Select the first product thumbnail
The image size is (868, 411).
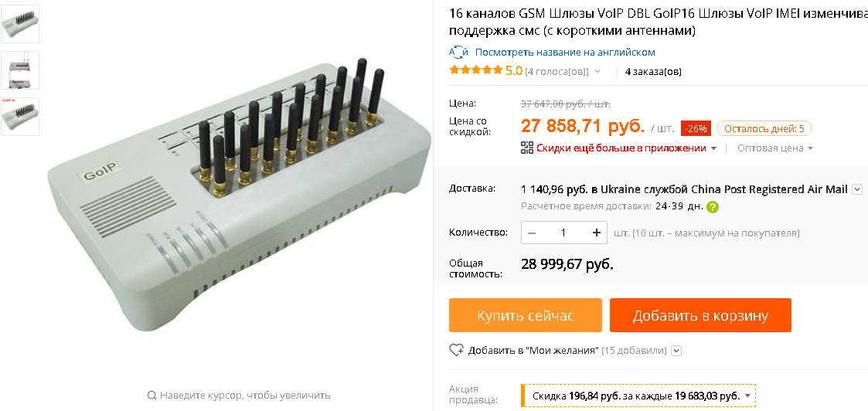pyautogui.click(x=20, y=24)
